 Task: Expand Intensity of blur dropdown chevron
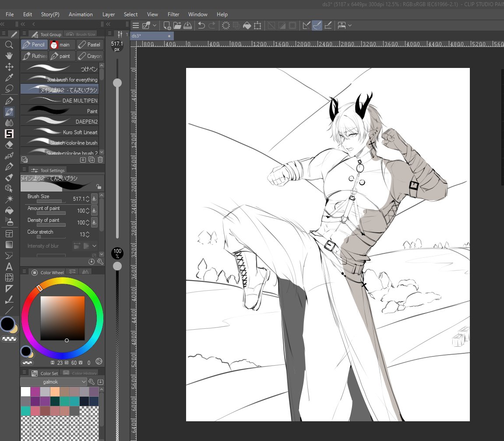pyautogui.click(x=94, y=246)
